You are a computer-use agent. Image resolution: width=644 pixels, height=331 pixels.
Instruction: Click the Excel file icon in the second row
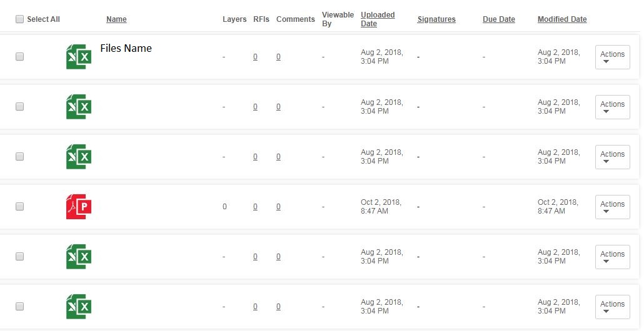tap(79, 107)
